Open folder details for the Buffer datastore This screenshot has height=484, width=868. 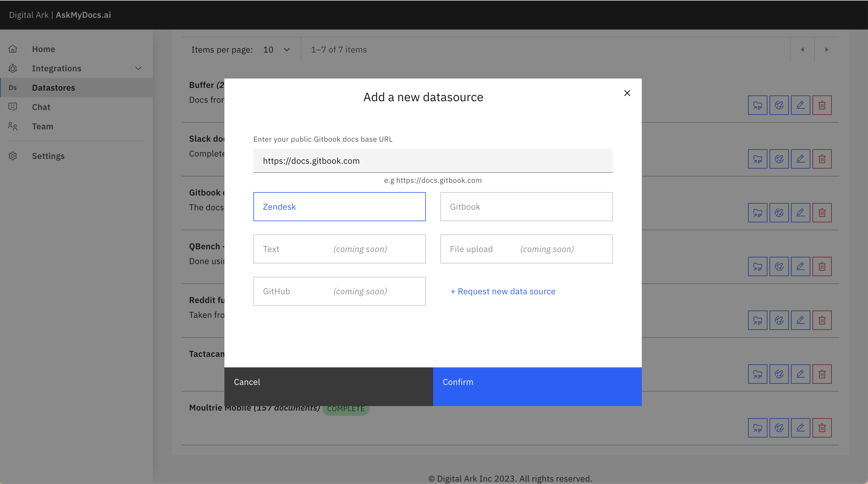pos(757,105)
